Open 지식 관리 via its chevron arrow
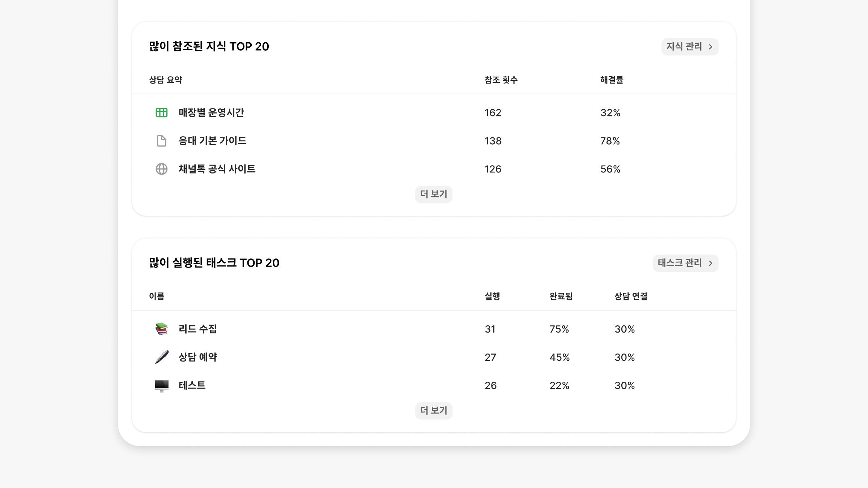Viewport: 868px width, 488px height. (x=711, y=47)
